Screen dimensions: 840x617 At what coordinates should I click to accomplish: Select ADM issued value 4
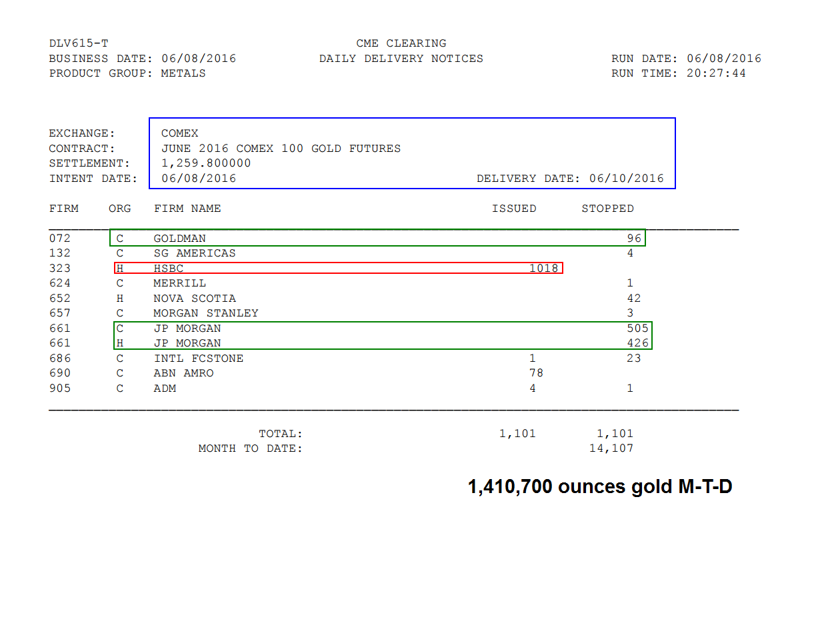tap(533, 388)
